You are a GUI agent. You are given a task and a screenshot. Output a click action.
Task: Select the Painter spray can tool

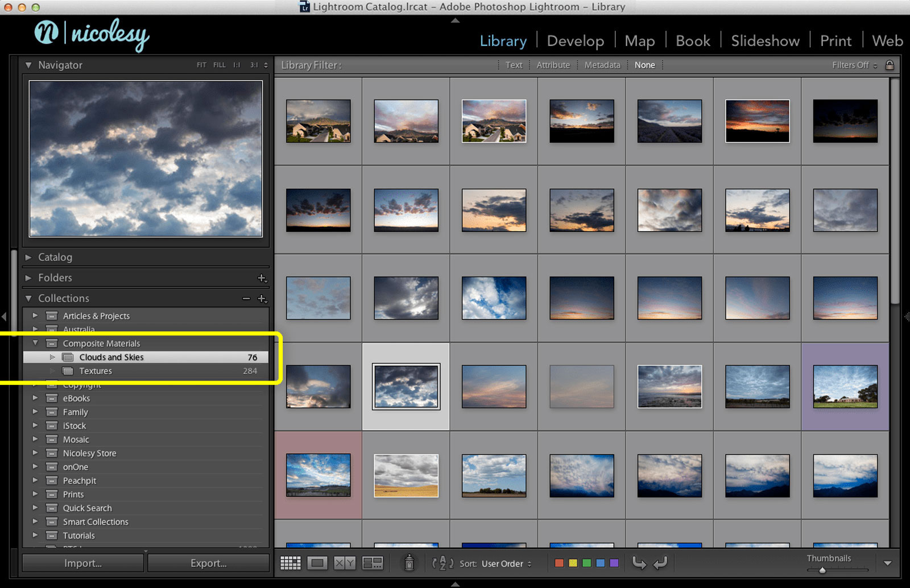coord(409,563)
